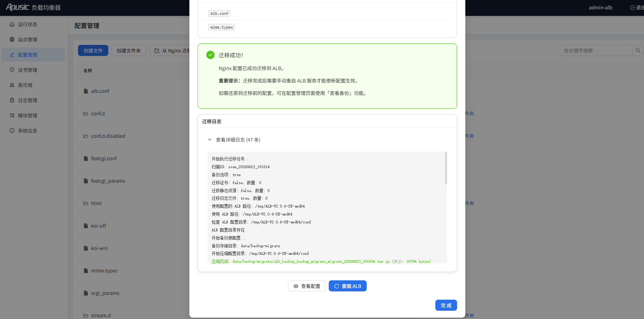Click the globe icon beside 站点管理
644x319 pixels.
click(12, 40)
